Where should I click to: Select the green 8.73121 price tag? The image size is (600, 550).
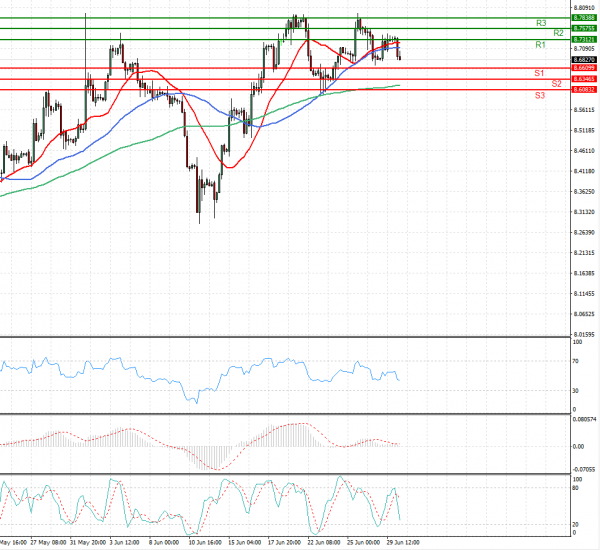(584, 39)
